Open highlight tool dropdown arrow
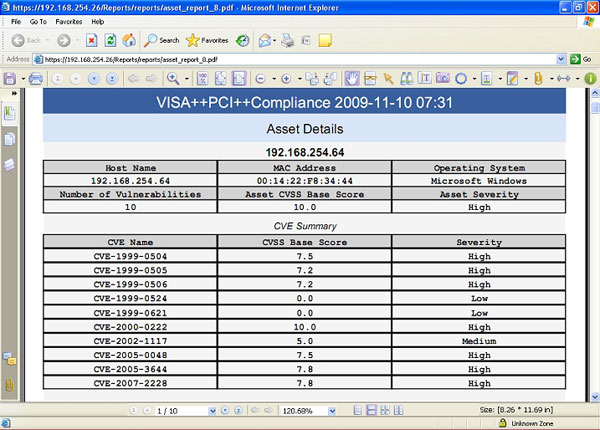 click(x=500, y=79)
